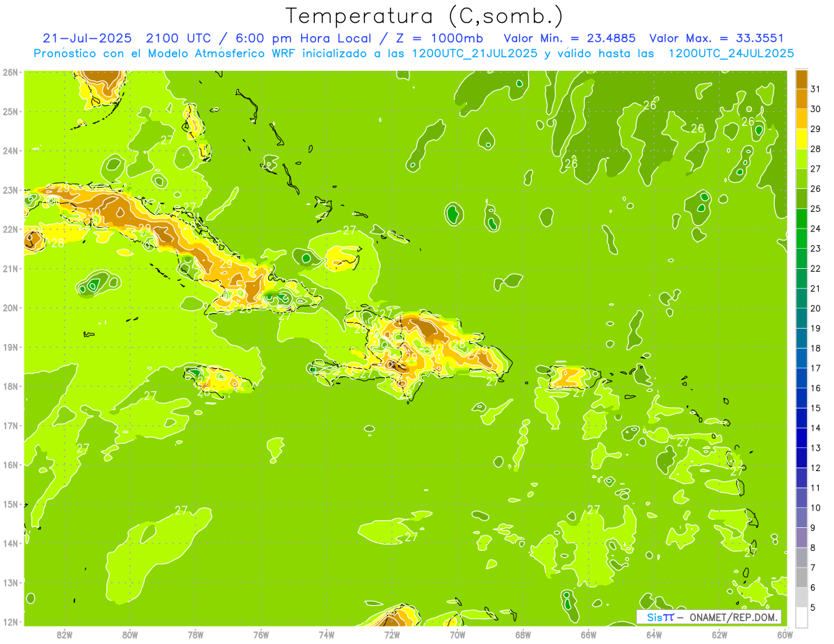834x644 pixels.
Task: Select the '15N' latitude axis label
Action: (10, 504)
